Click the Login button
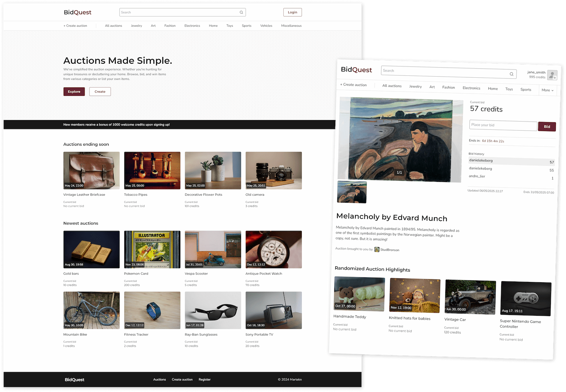The height and width of the screenshot is (392, 566). [x=292, y=12]
